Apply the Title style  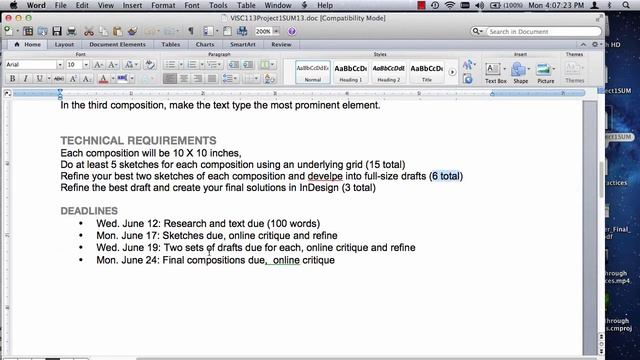click(427, 72)
